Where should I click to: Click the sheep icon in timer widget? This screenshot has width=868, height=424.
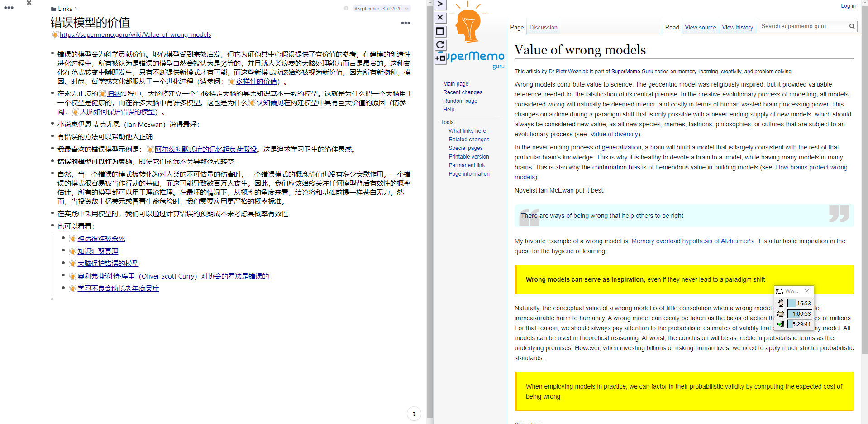coord(779,291)
